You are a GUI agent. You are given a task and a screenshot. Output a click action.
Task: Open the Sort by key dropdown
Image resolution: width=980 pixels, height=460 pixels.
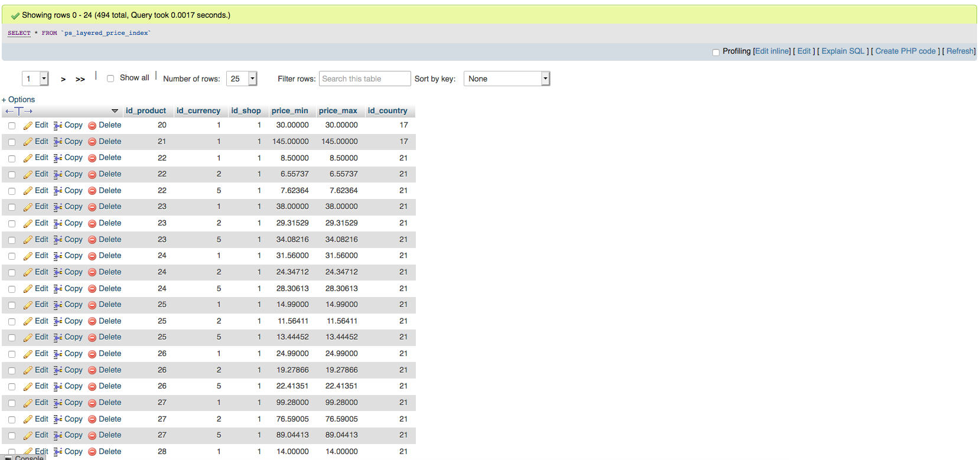pos(506,79)
